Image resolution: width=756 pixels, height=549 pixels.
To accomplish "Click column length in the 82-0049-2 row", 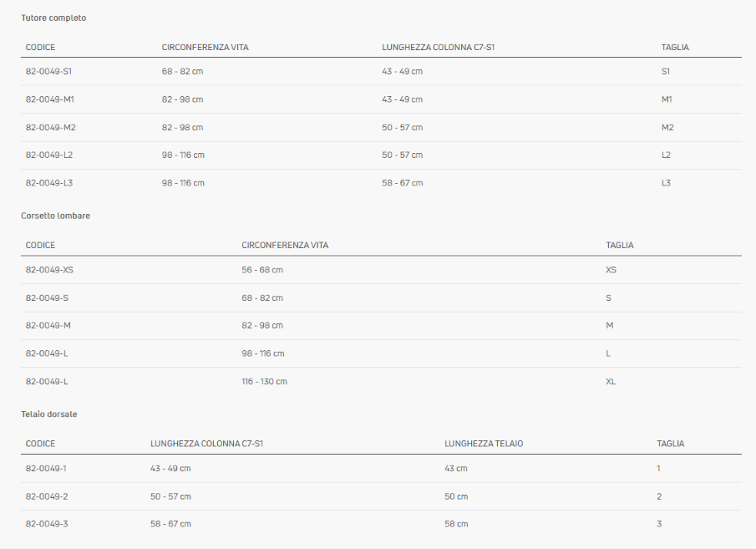I will click(170, 496).
